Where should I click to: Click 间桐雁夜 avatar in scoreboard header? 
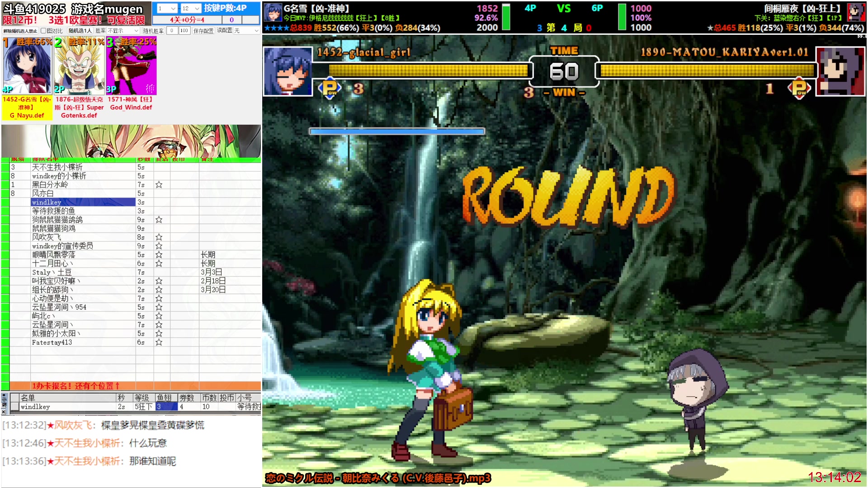click(856, 12)
